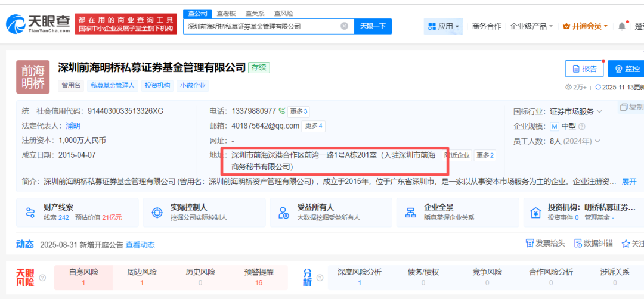
Task: Select the 历史风险 tab
Action: click(x=200, y=277)
